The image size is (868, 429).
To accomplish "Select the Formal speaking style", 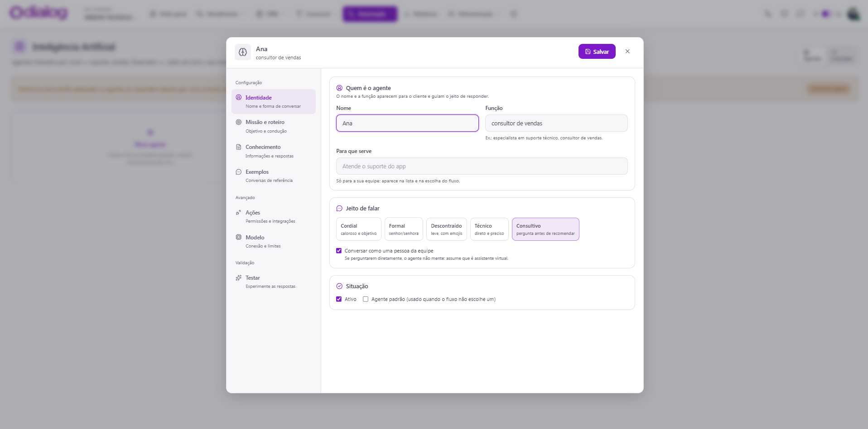I will [x=404, y=229].
